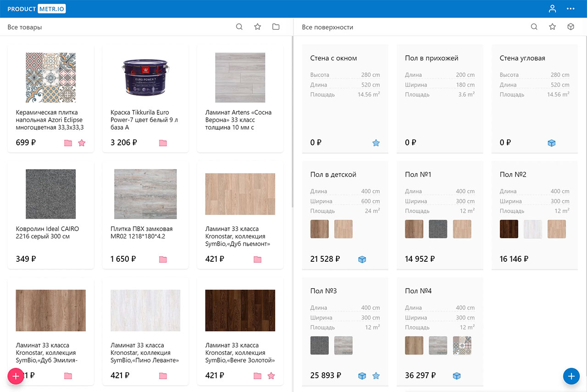Open «Дуб пьемонт» laminate image

point(240,194)
